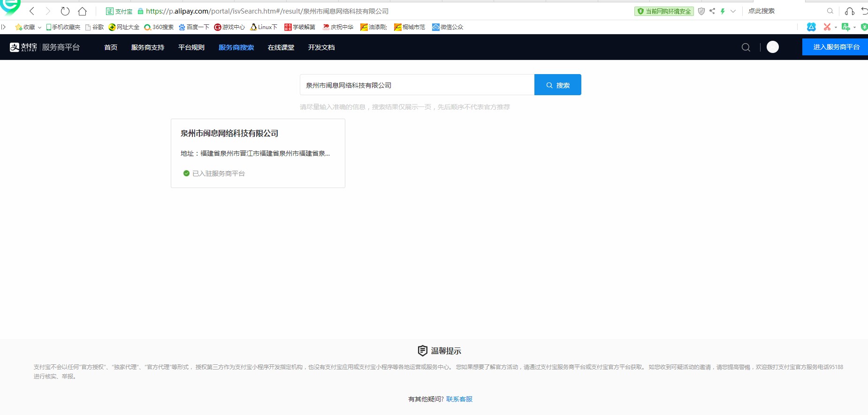The width and height of the screenshot is (868, 415).
Task: Click the company name search input field
Action: (417, 85)
